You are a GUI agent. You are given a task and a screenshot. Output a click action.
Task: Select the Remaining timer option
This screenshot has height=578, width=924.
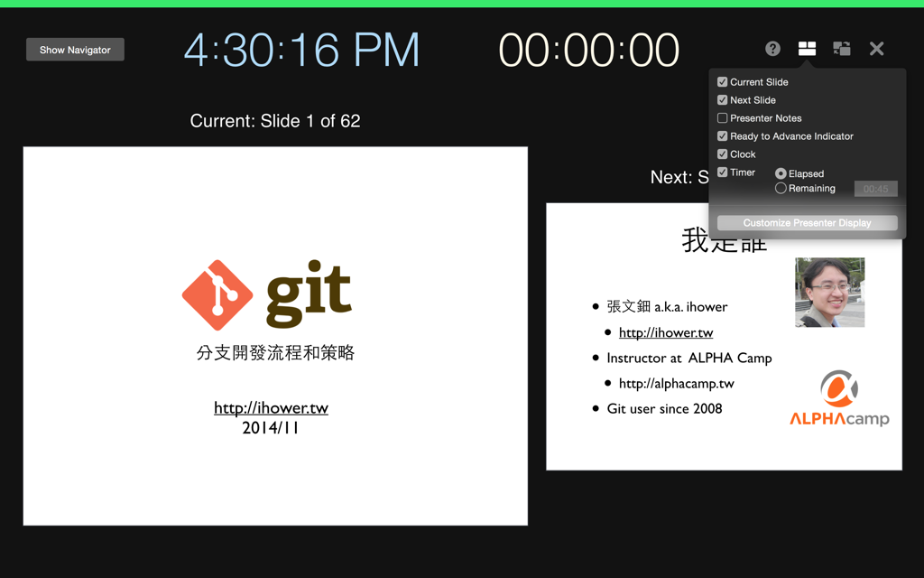781,188
